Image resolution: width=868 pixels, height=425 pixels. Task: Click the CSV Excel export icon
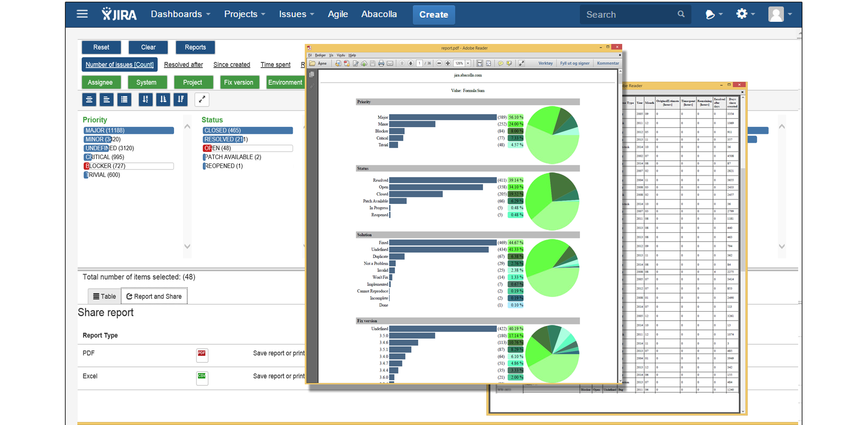[202, 377]
